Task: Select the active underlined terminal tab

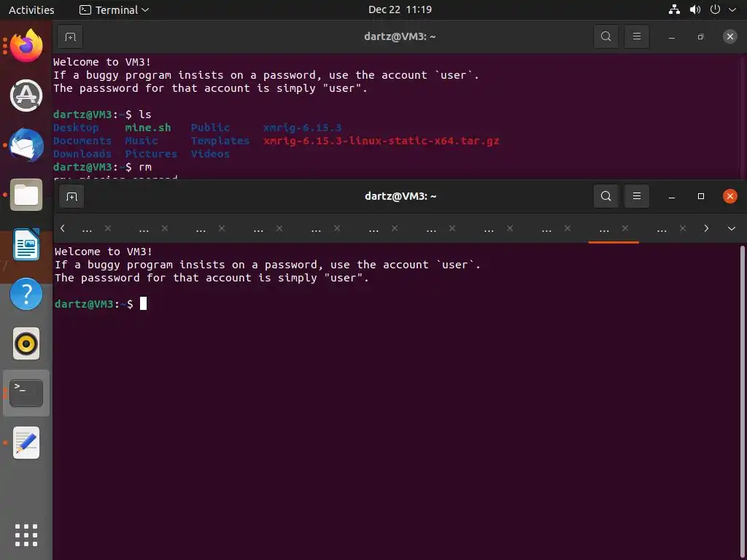Action: (604, 229)
